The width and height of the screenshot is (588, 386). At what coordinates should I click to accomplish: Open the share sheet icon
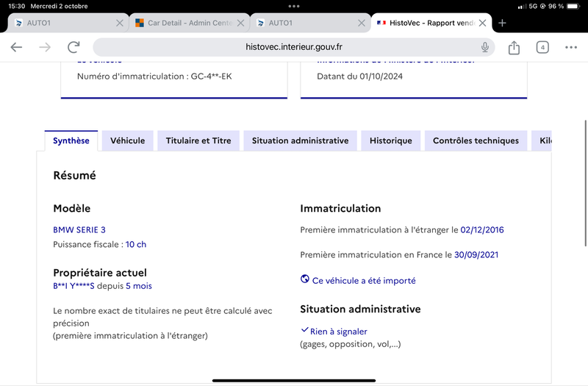[514, 47]
